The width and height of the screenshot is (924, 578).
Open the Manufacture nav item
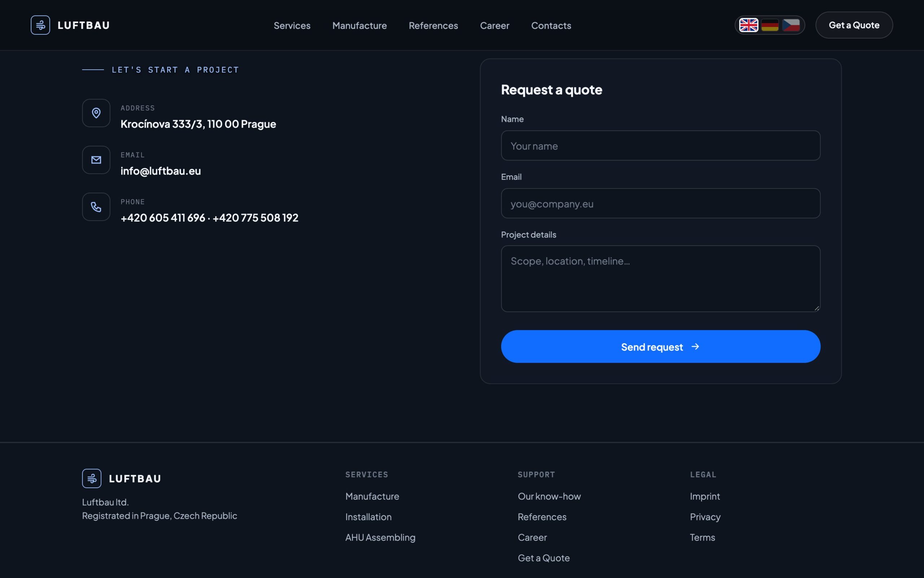359,25
